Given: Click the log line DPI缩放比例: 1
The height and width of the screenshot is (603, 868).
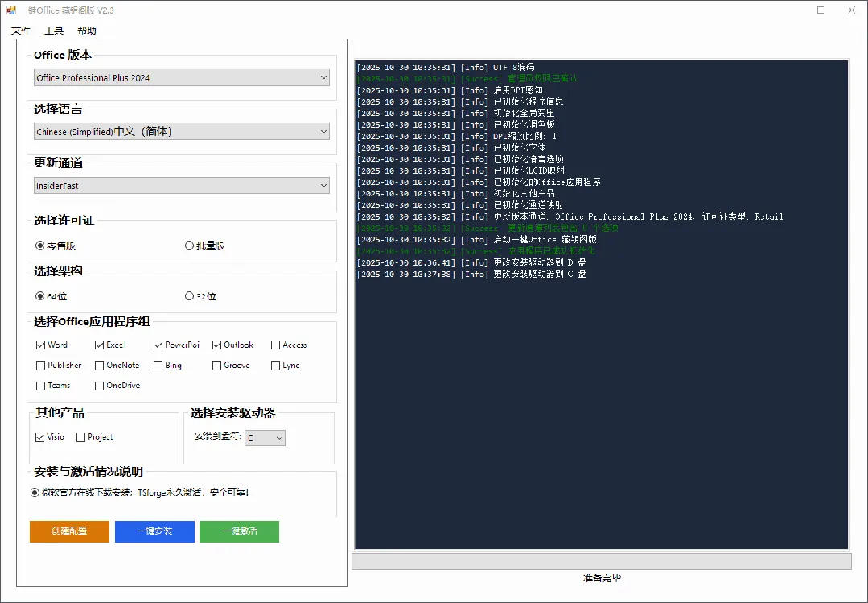Looking at the screenshot, I should click(457, 136).
